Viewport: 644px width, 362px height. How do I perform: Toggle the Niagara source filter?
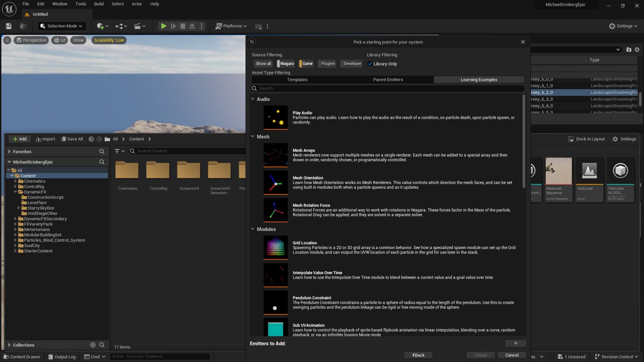tap(286, 64)
